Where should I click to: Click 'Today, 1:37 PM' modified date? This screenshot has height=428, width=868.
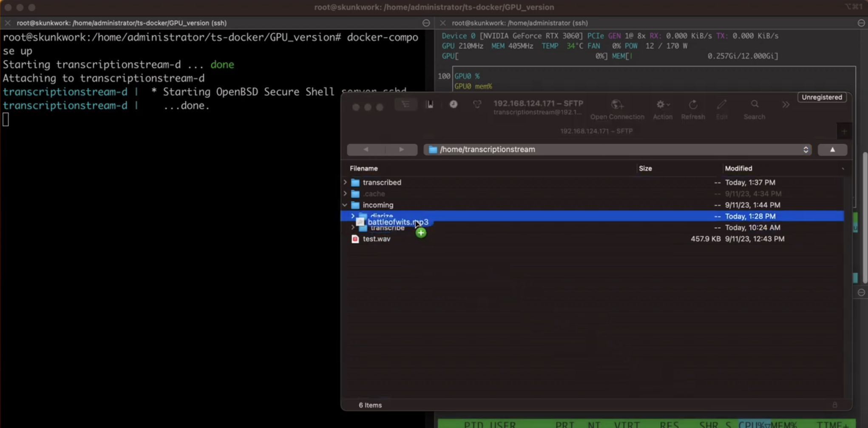tap(750, 183)
